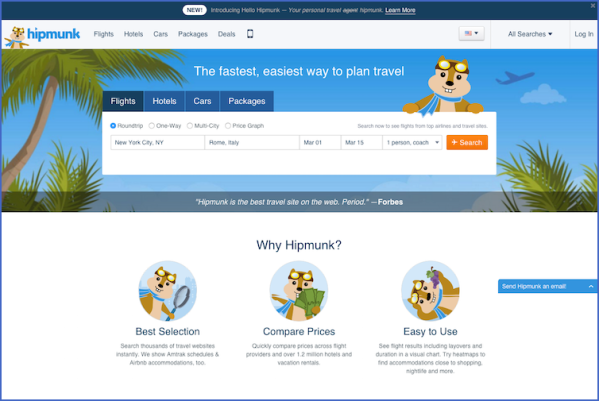Select the Roundtrip radio button
599x401 pixels.
pyautogui.click(x=113, y=126)
